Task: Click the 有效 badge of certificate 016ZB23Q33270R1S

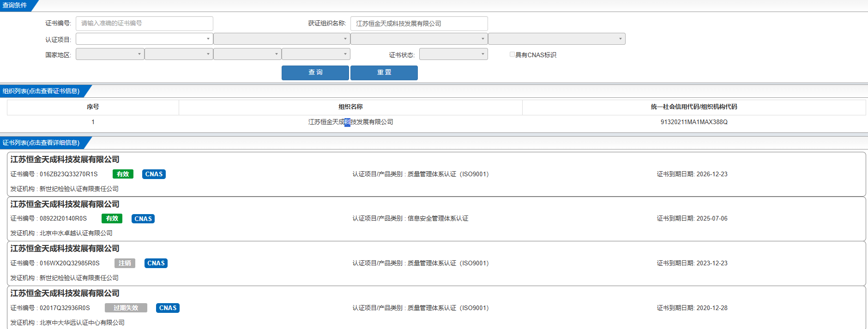Action: click(x=123, y=174)
